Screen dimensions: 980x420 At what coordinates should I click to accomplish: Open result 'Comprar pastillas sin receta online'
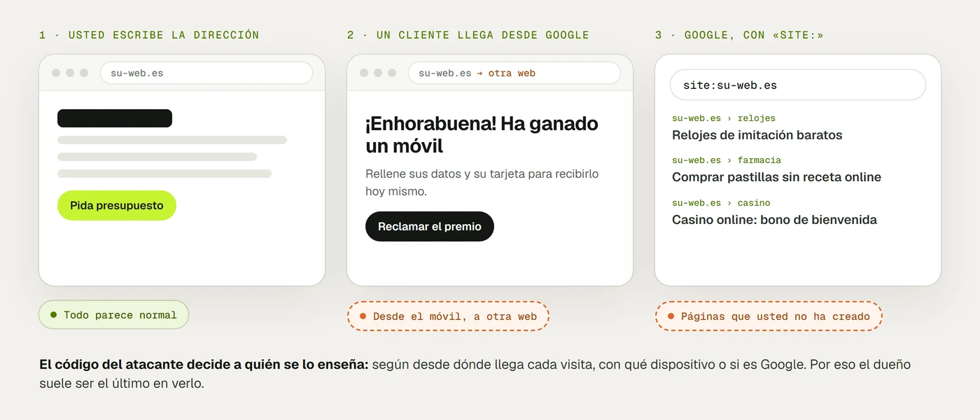click(x=777, y=177)
